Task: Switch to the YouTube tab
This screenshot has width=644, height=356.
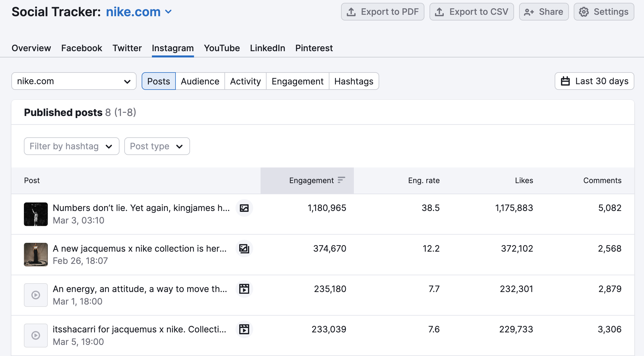Action: coord(222,48)
